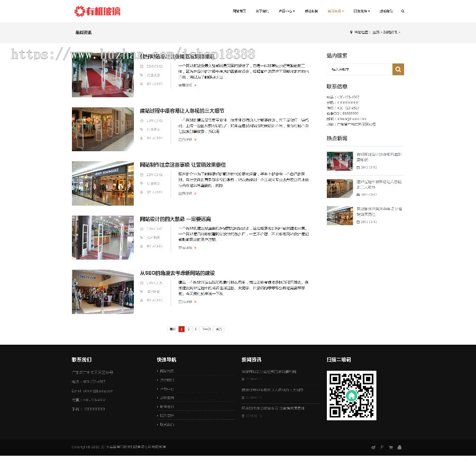
Task: Open the first article title under the watermark
Action: tap(177, 57)
